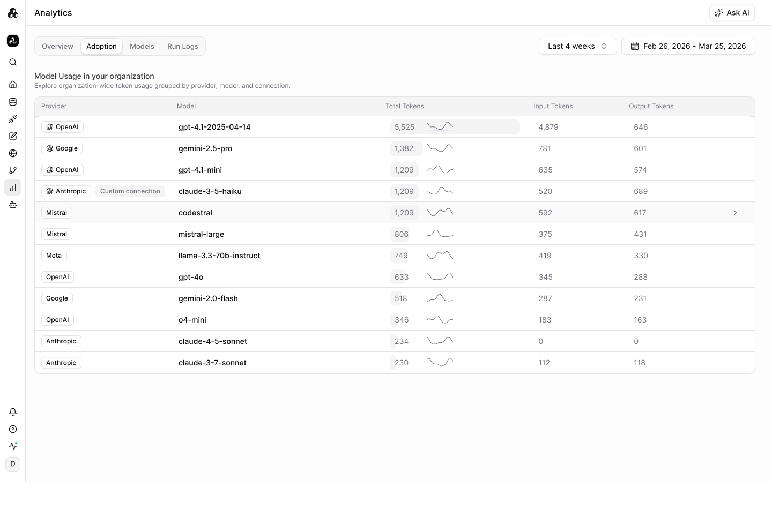Viewport: 772px width, 532px height.
Task: Click OpenAI logo in gpt-4.1-2025-04-14 row
Action: coord(50,127)
